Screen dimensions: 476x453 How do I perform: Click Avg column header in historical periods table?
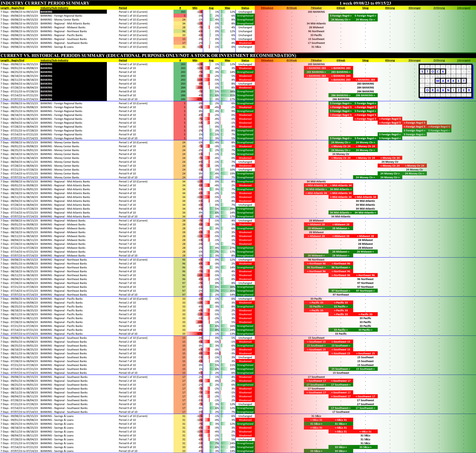211,60
